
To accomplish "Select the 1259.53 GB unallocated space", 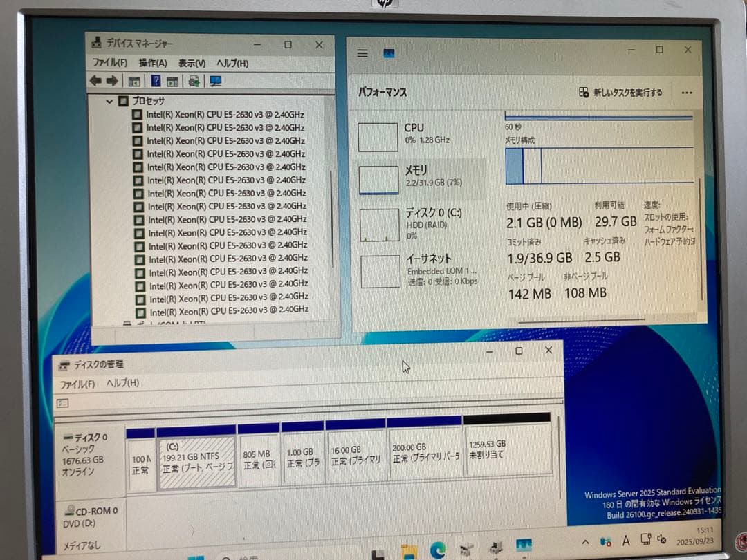I will click(508, 449).
